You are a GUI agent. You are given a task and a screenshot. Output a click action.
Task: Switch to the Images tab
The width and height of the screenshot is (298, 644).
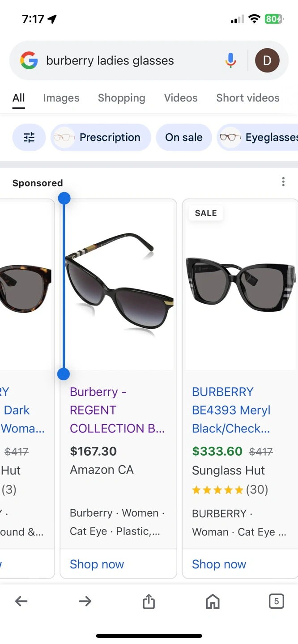point(61,98)
